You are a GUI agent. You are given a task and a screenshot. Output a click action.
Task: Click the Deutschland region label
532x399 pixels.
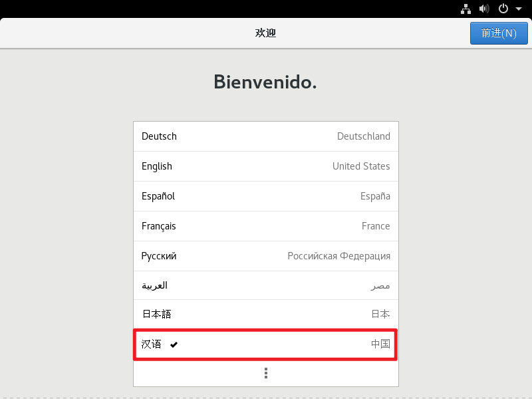click(x=363, y=136)
